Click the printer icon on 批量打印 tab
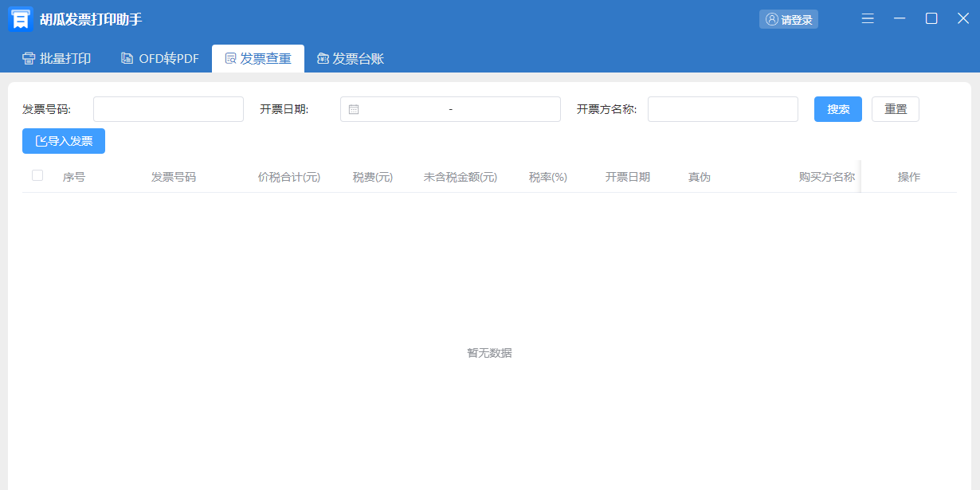The image size is (980, 490). [29, 58]
